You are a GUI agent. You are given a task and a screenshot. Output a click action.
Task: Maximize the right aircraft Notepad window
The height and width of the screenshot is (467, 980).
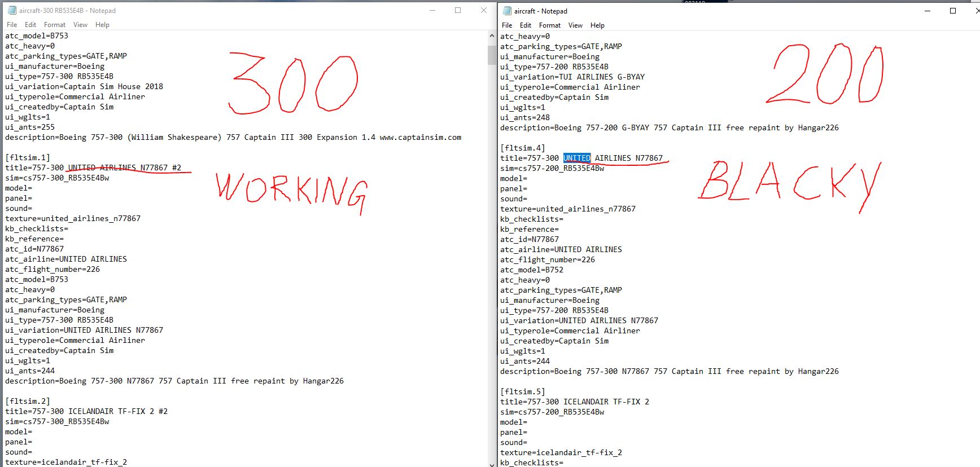(953, 11)
